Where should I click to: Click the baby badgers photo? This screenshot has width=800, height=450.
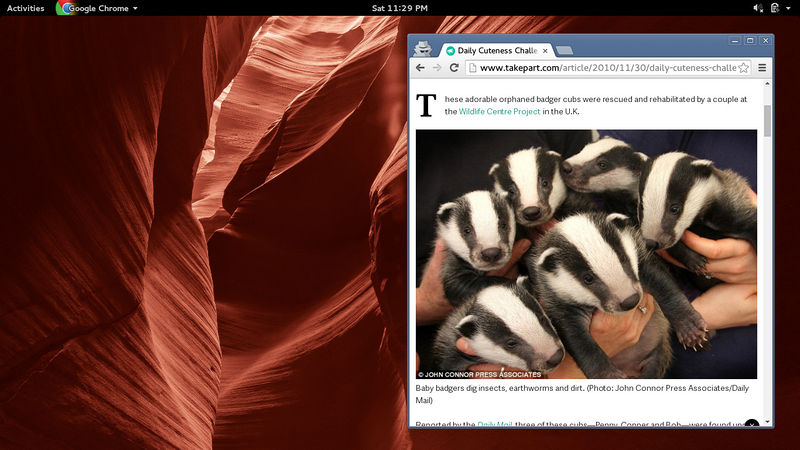(586, 254)
